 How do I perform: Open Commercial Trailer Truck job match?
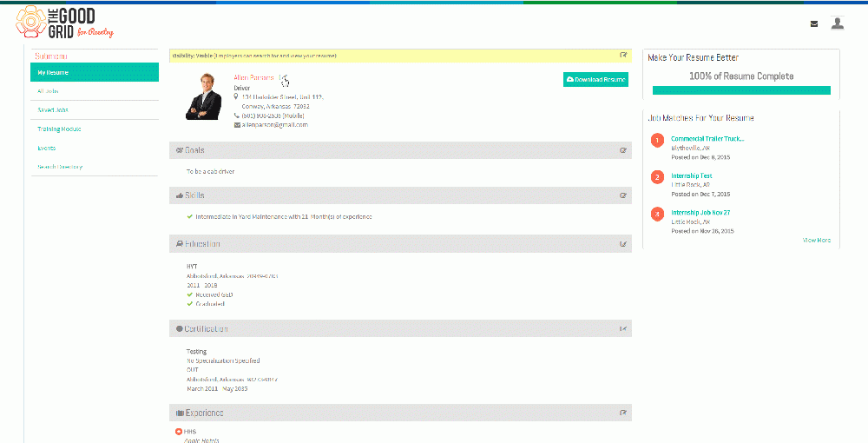pos(707,139)
